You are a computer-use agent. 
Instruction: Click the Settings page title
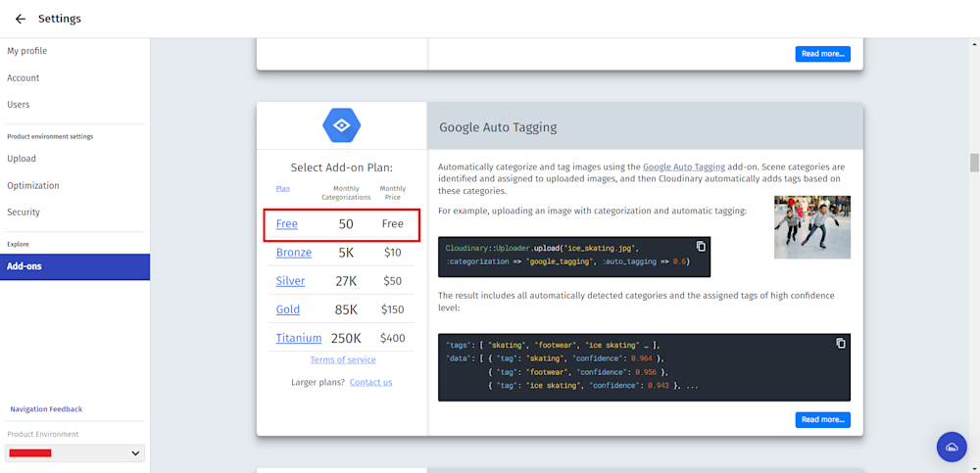60,19
